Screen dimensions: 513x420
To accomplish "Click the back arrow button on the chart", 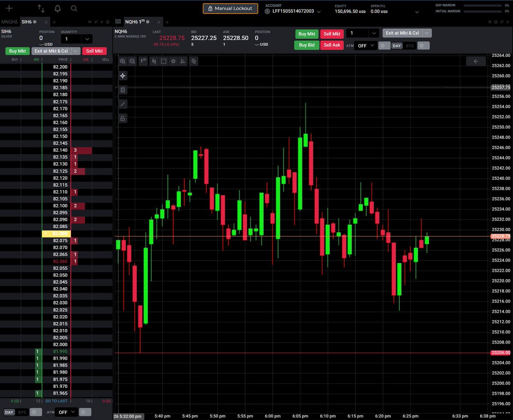I will (476, 62).
